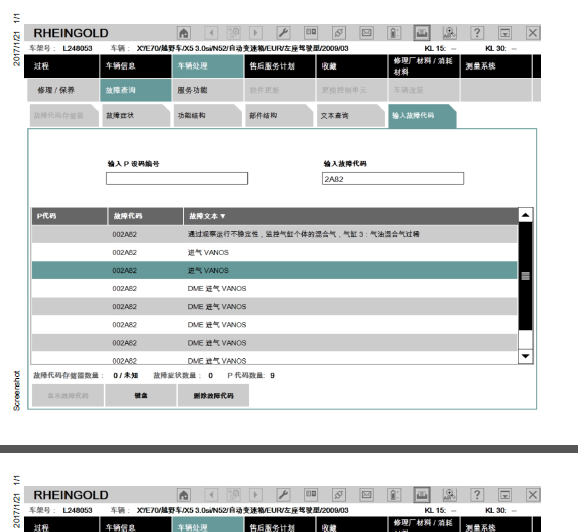The height and width of the screenshot is (532, 578).
Task: Open the 键盘 keyboard button
Action: tap(141, 396)
